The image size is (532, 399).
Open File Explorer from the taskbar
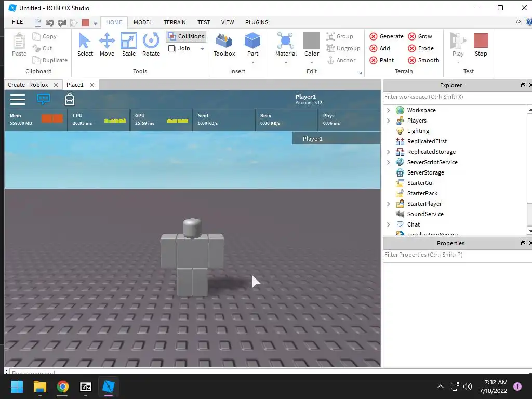pyautogui.click(x=39, y=387)
